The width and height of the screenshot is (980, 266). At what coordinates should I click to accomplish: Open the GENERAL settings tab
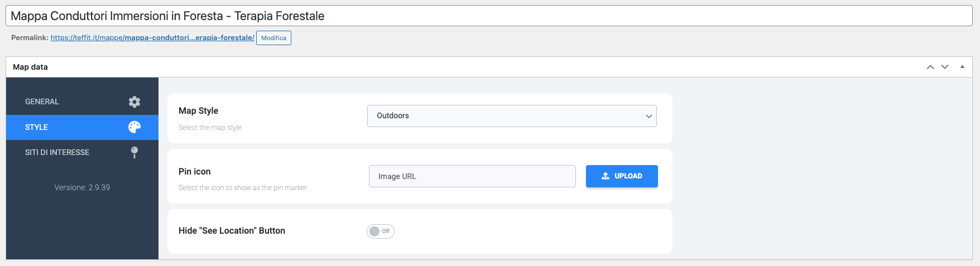(42, 101)
